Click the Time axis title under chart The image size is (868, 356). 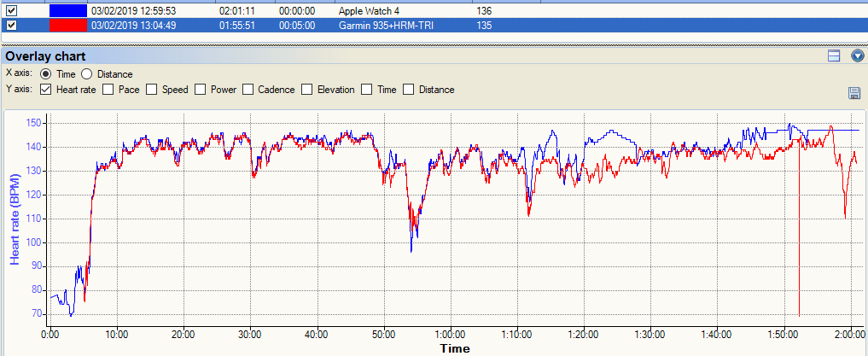coord(454,348)
